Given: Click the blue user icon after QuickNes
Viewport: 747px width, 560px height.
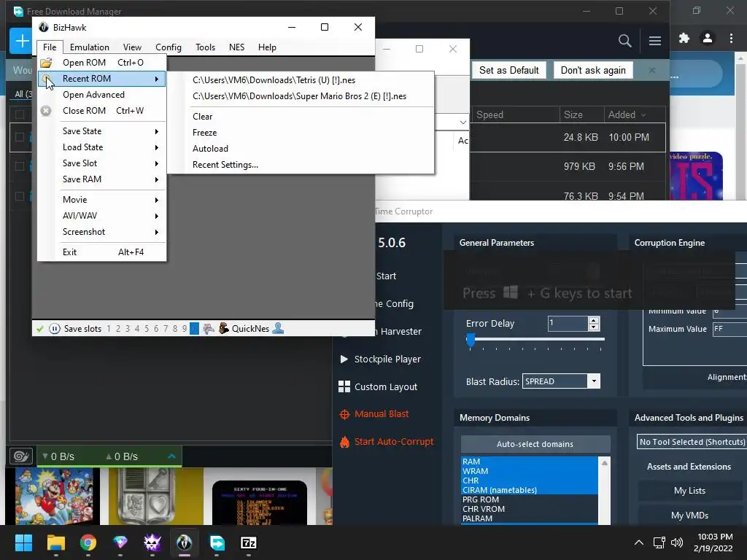Looking at the screenshot, I should point(278,328).
